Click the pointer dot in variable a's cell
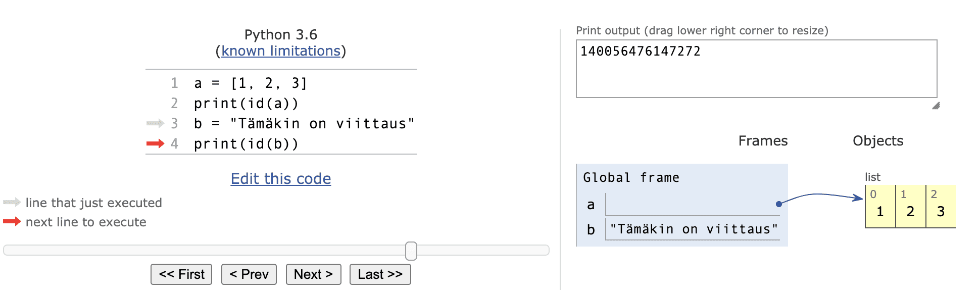This screenshot has height=290, width=980. coord(779,204)
